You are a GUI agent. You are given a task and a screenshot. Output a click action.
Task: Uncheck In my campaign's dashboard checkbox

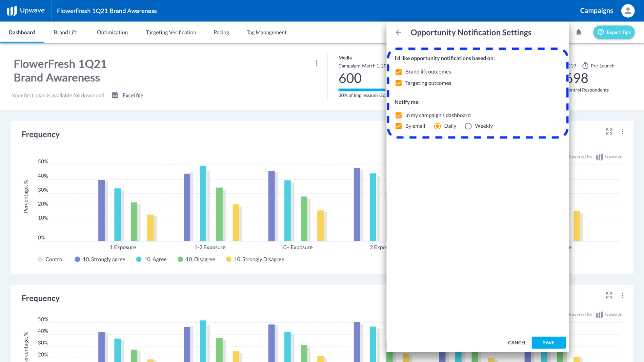coord(399,115)
